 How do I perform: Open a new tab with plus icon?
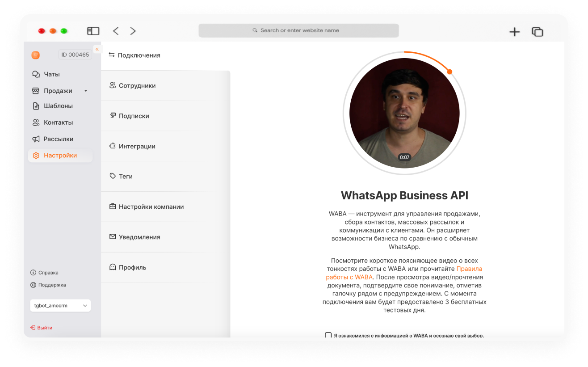point(515,32)
